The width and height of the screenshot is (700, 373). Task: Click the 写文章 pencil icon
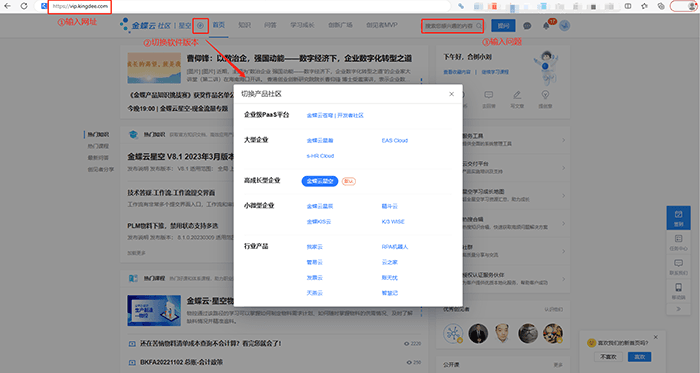(517, 95)
